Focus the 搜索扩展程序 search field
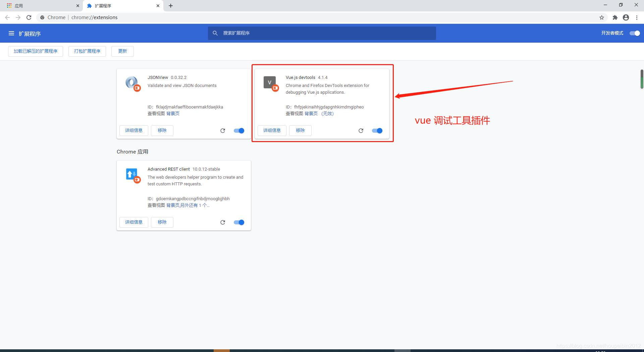The width and height of the screenshot is (644, 352). pos(322,33)
